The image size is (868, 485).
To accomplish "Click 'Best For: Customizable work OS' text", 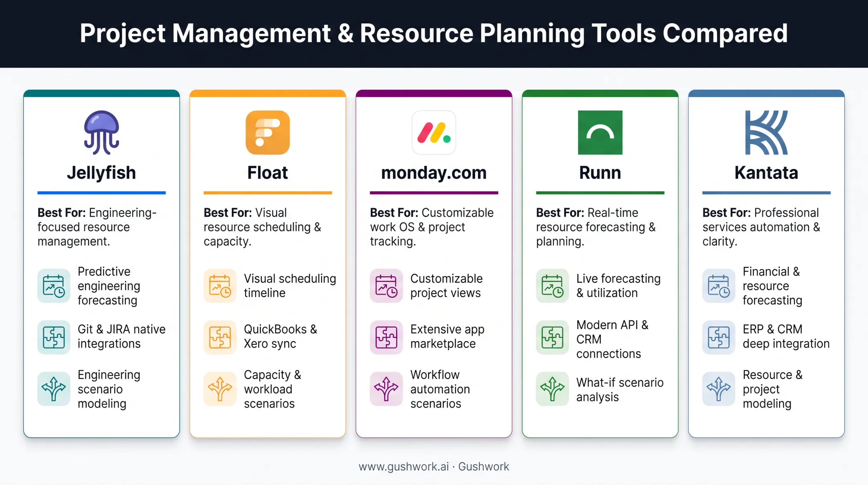I will click(x=432, y=227).
